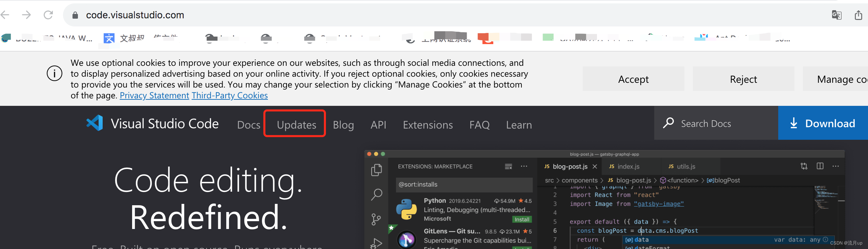Screen dimensions: 868x249
Task: Click the code minimap in editor
Action: coord(825,200)
